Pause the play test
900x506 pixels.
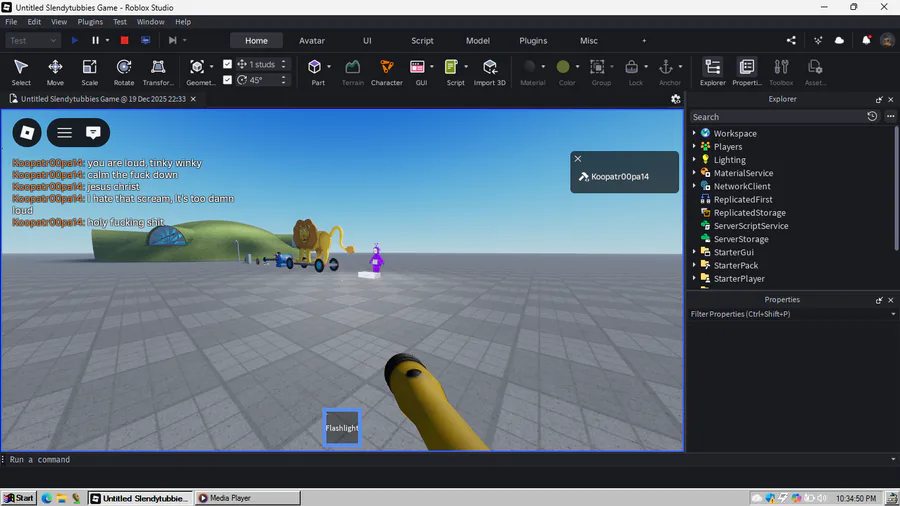click(x=95, y=40)
